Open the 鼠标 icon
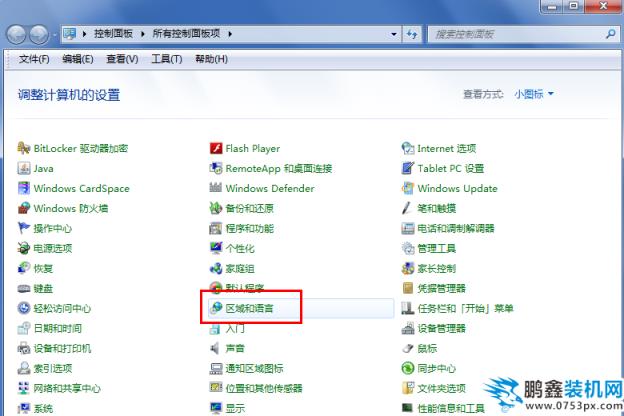624x416 pixels. point(408,348)
